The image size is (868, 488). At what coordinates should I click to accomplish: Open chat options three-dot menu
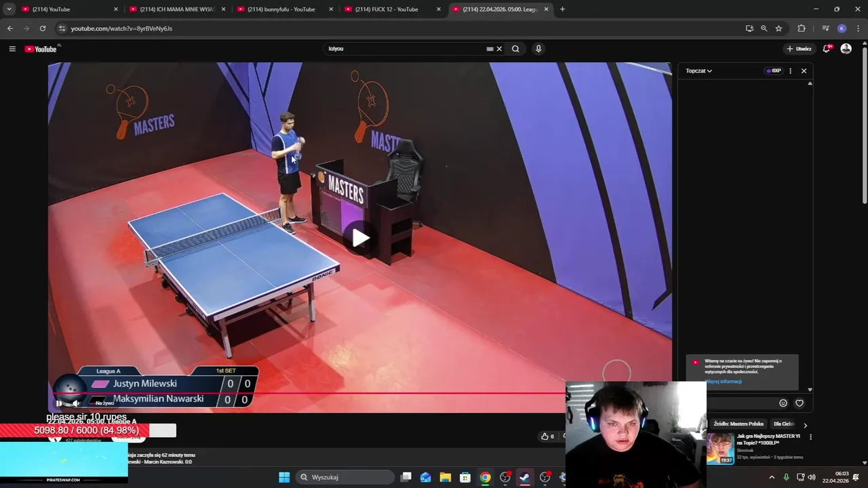point(790,70)
